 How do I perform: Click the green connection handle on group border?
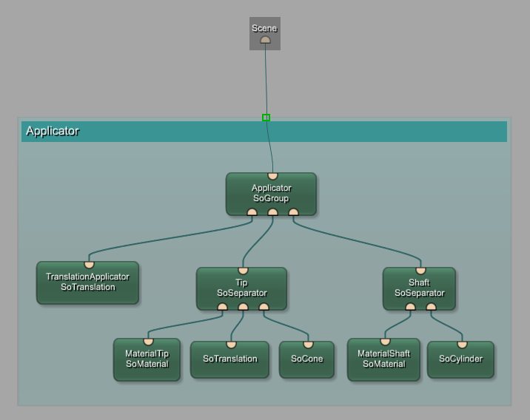click(266, 118)
